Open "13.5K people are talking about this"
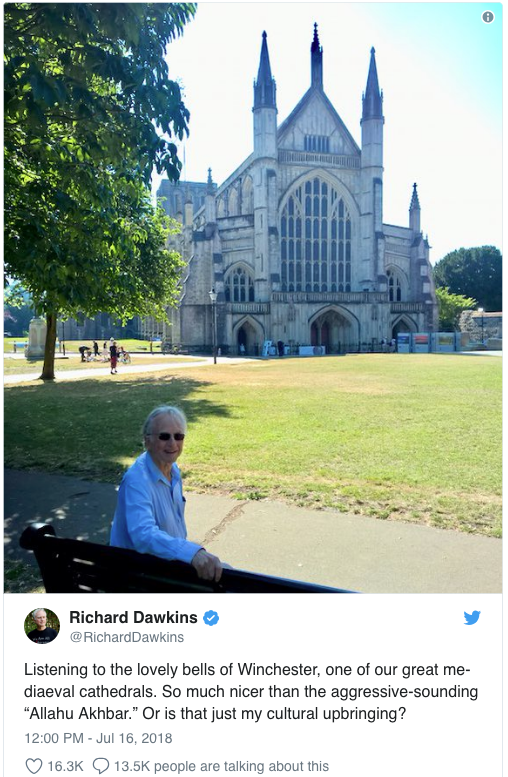 pyautogui.click(x=222, y=766)
